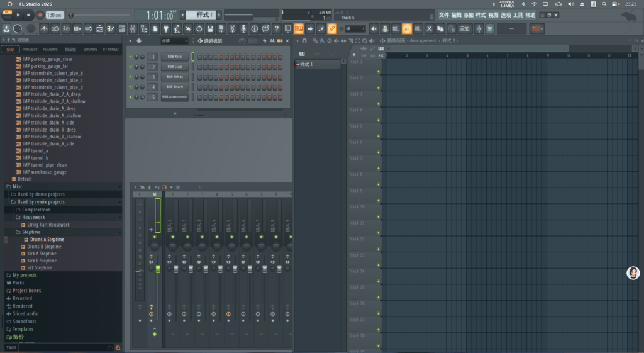Mute Track 10 in the playlist
The image size is (644, 353).
[379, 216]
